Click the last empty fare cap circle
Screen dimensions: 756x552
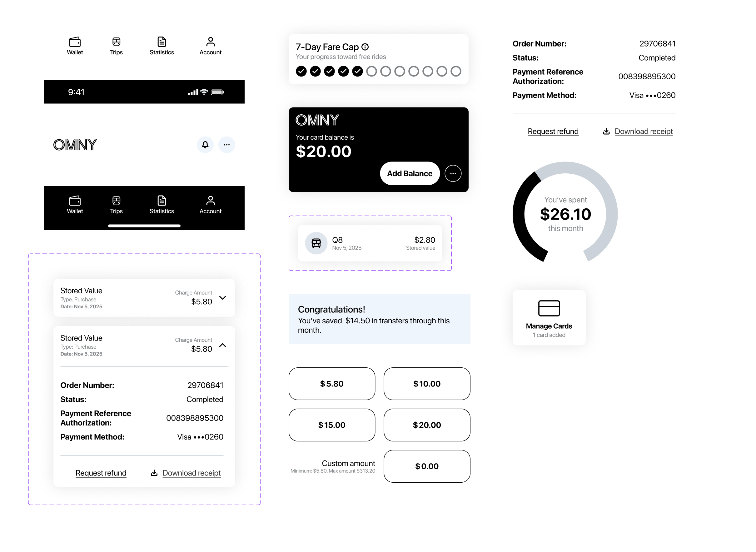tap(456, 71)
